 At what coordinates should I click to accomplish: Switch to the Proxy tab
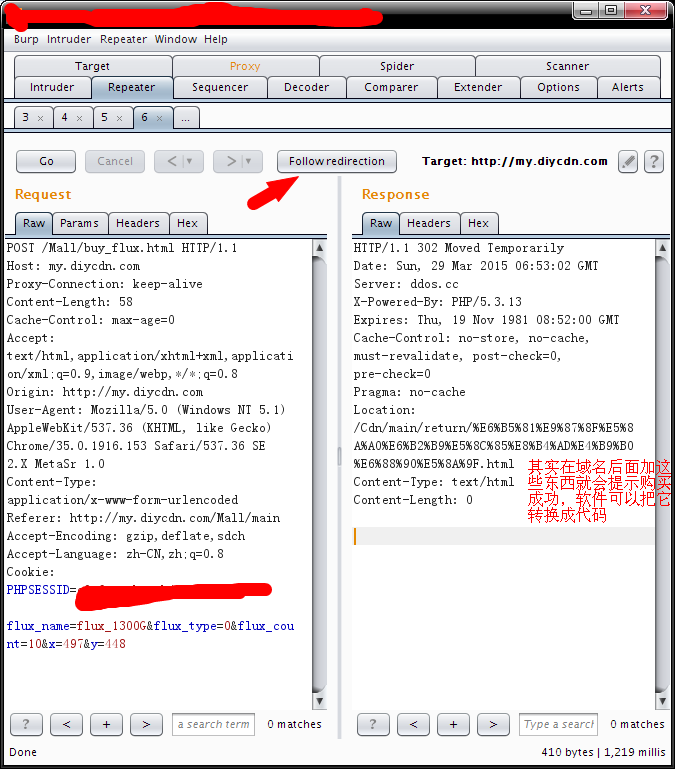[245, 66]
